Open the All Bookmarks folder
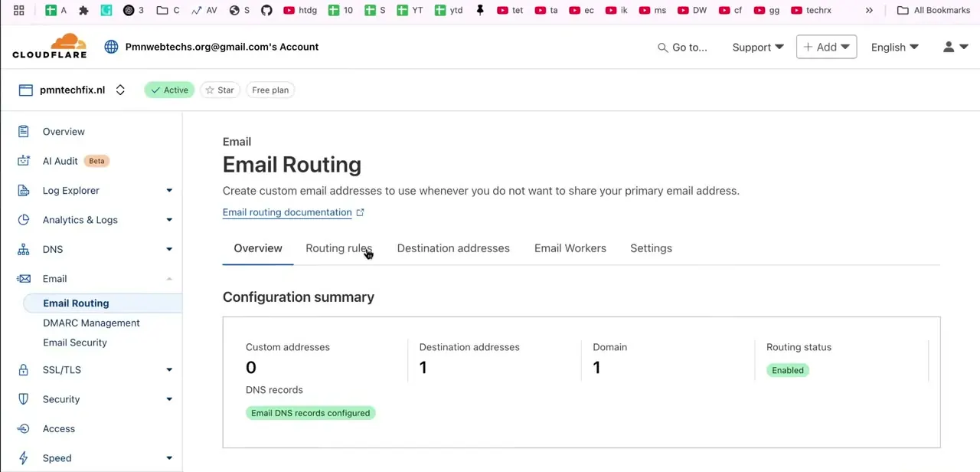This screenshot has height=472, width=980. pos(933,10)
